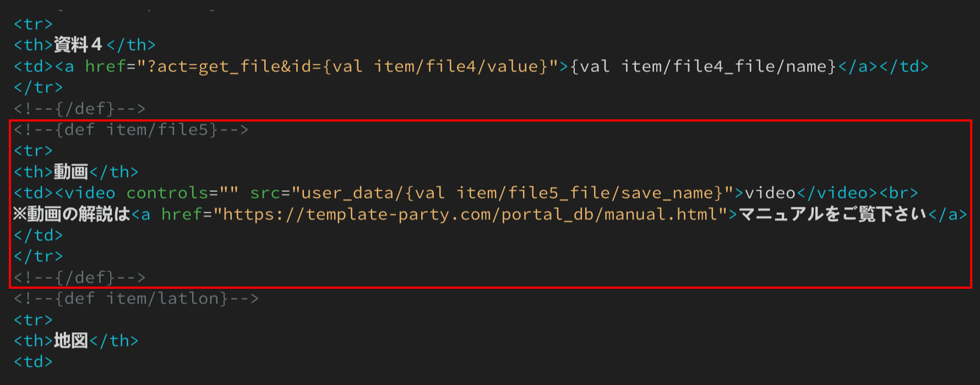Click the br tag after video
The height and width of the screenshot is (385, 980).
(899, 193)
